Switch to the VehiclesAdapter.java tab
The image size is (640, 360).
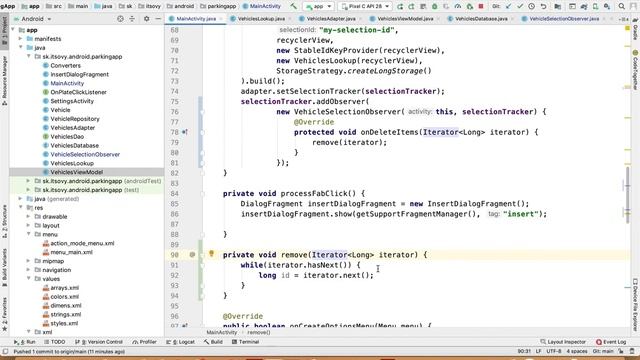[331, 19]
